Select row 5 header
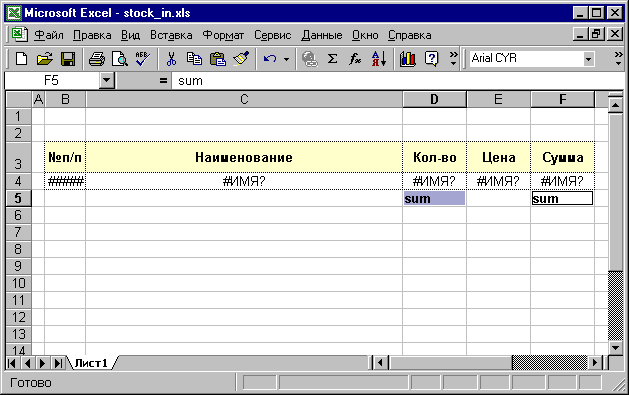629x395 pixels. coord(18,198)
